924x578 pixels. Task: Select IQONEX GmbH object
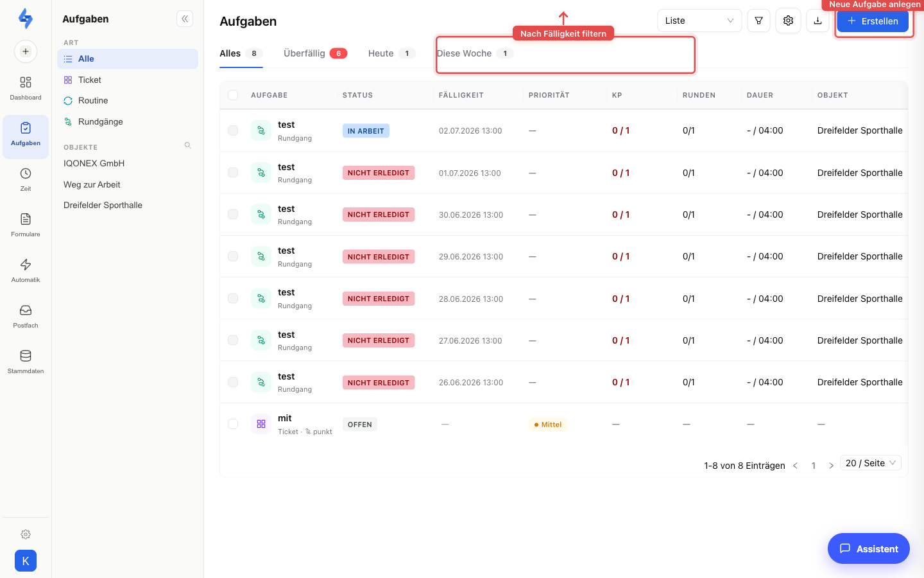(x=94, y=163)
